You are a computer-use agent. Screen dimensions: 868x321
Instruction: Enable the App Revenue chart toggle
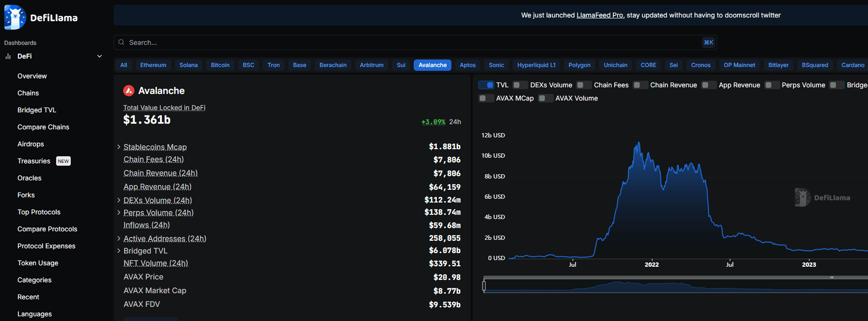click(709, 85)
